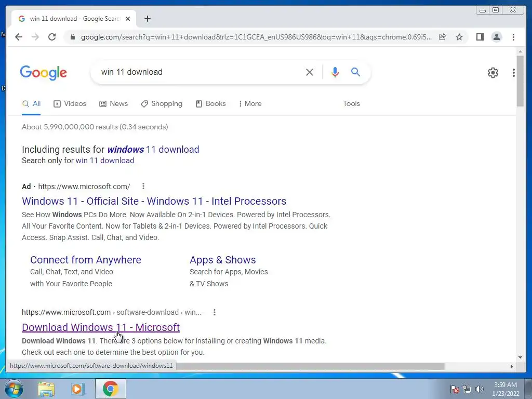Expand the More search categories
Image resolution: width=532 pixels, height=399 pixels.
pyautogui.click(x=250, y=104)
